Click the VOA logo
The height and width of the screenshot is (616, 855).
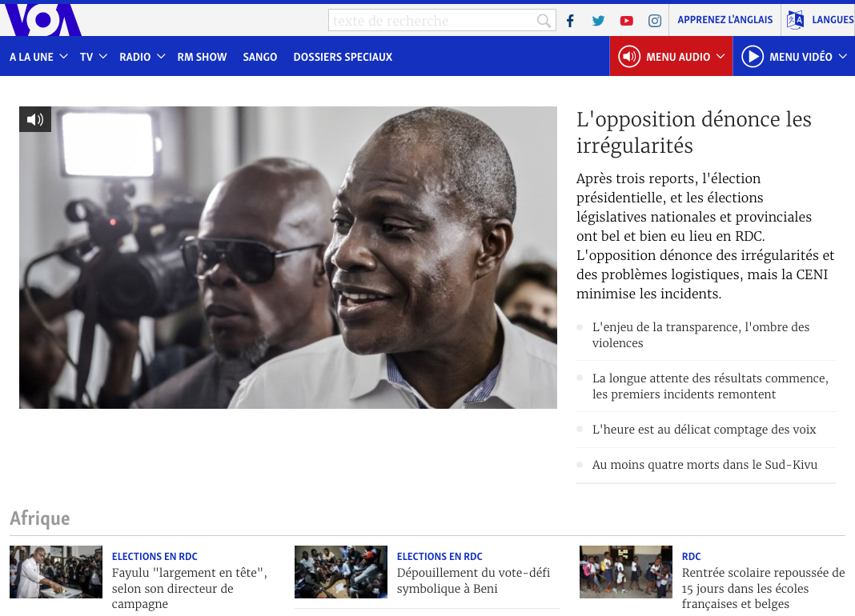coord(42,20)
